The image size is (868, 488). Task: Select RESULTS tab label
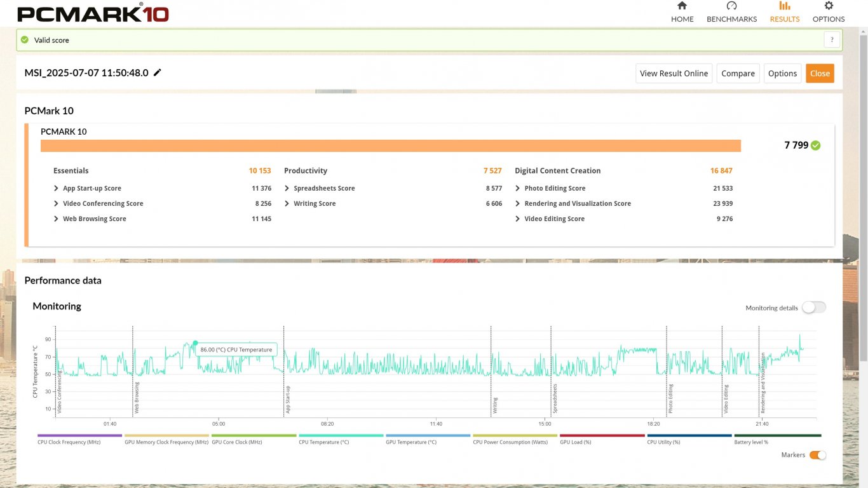[785, 19]
